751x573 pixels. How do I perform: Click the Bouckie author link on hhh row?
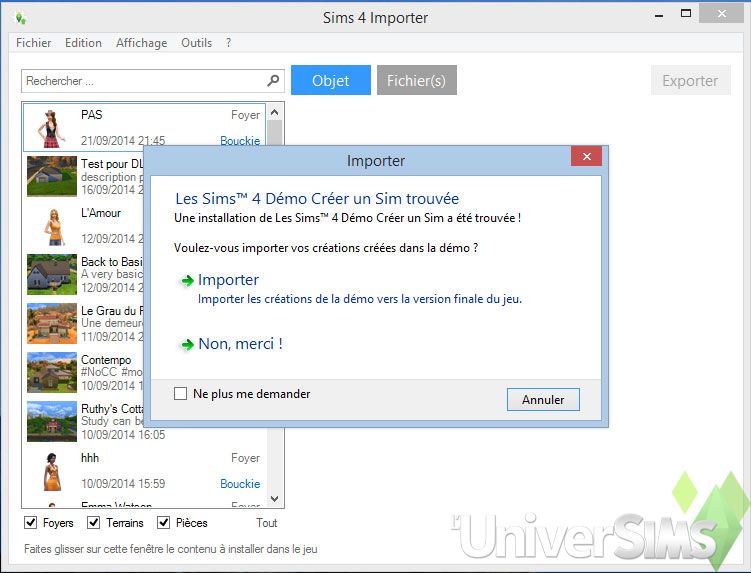[x=240, y=483]
